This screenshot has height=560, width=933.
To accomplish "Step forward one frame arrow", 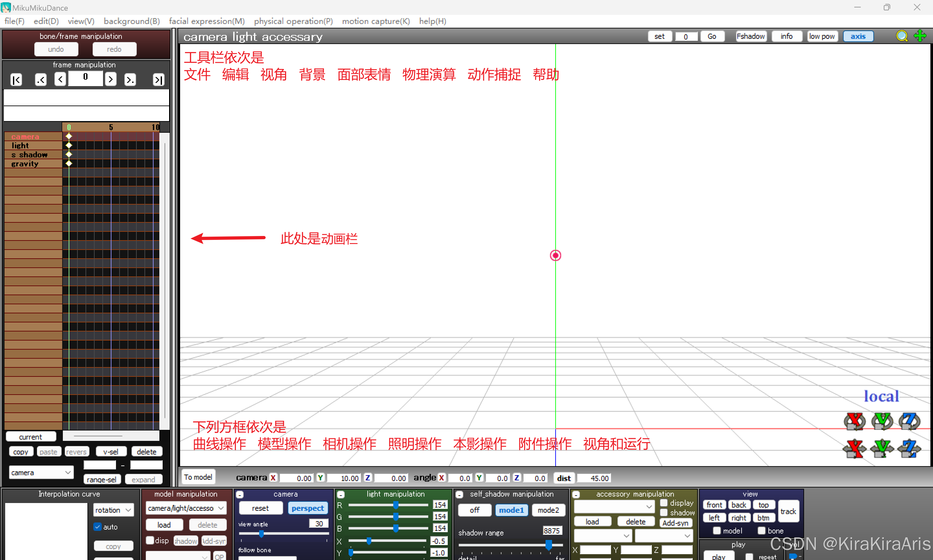I will (x=110, y=79).
